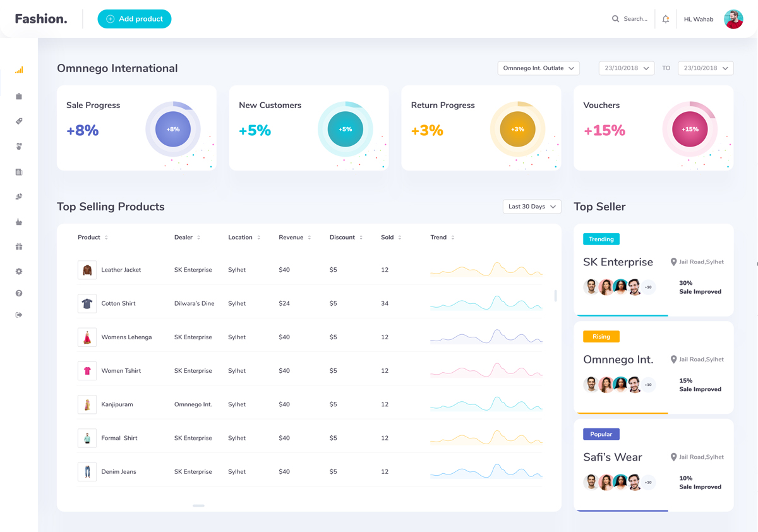The width and height of the screenshot is (758, 532).
Task: Click the search magnifier icon
Action: (x=615, y=19)
